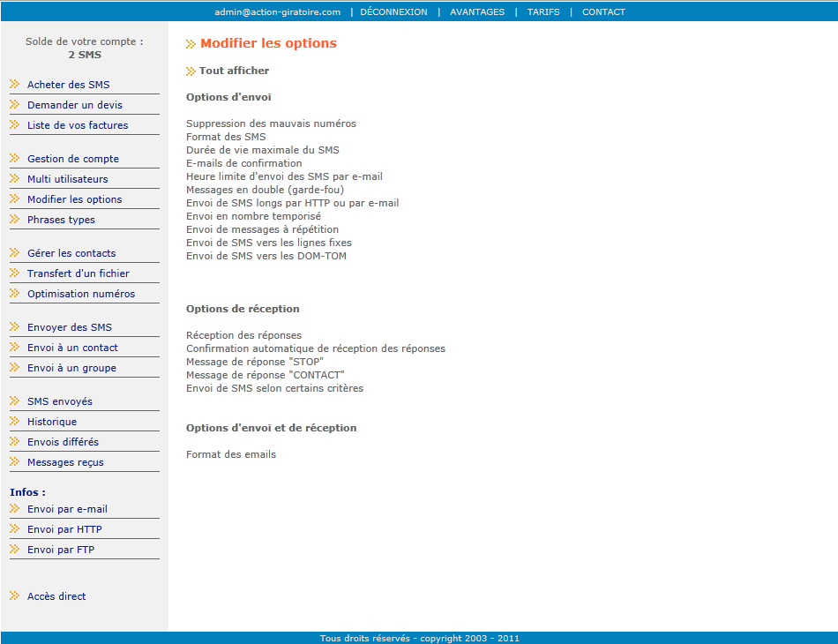The height and width of the screenshot is (644, 838).
Task: Open Gérer les contacts
Action: (x=71, y=253)
